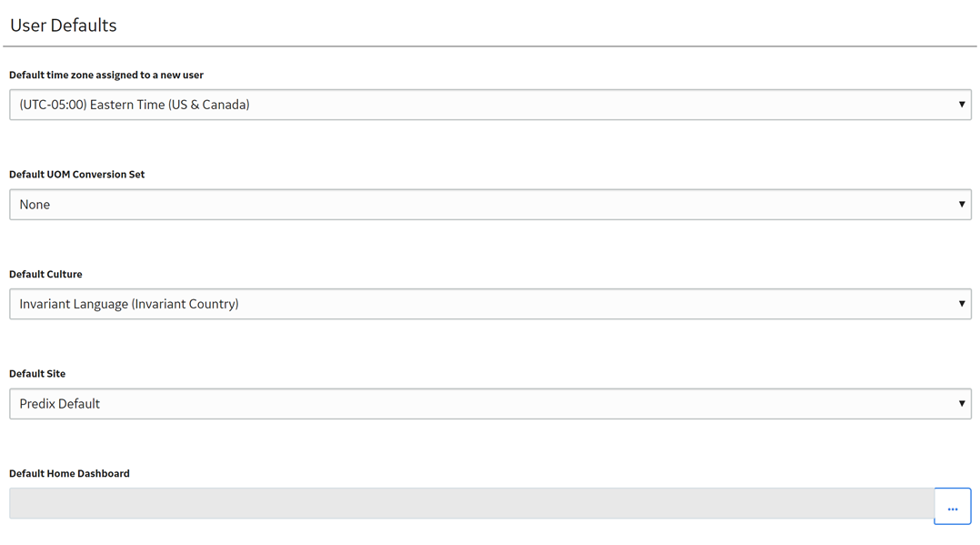980x545 pixels.
Task: Click the Default Culture label
Action: click(x=45, y=274)
